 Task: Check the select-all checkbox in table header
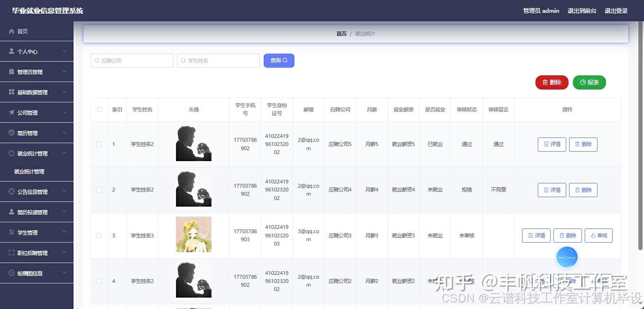tap(99, 109)
